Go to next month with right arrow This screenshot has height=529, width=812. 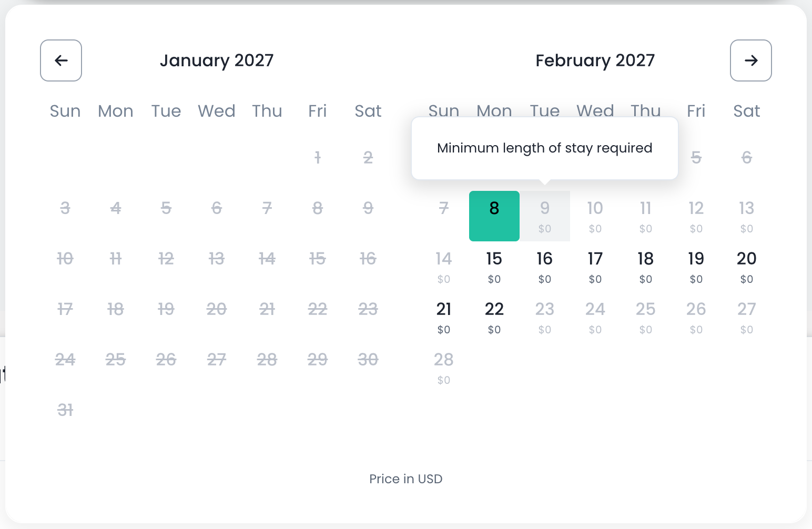click(x=750, y=60)
